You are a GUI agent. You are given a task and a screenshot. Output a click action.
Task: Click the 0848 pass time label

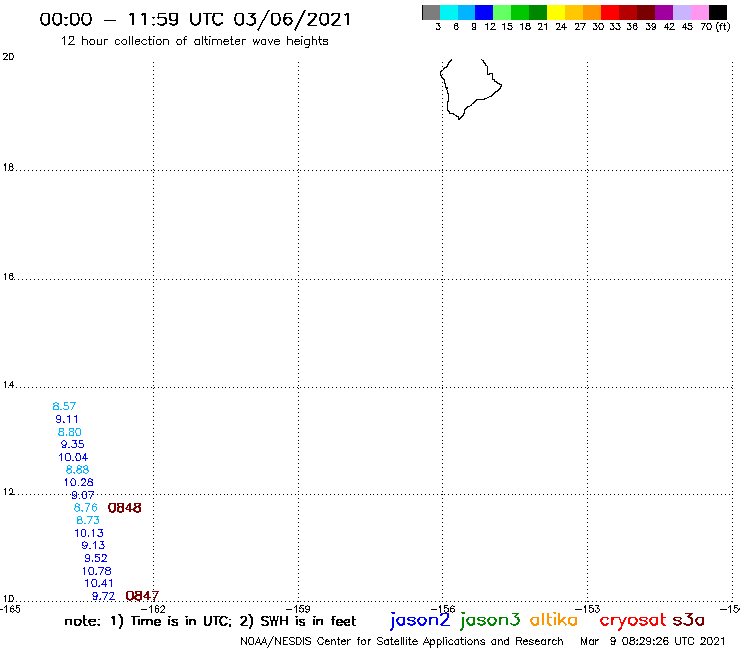point(125,508)
